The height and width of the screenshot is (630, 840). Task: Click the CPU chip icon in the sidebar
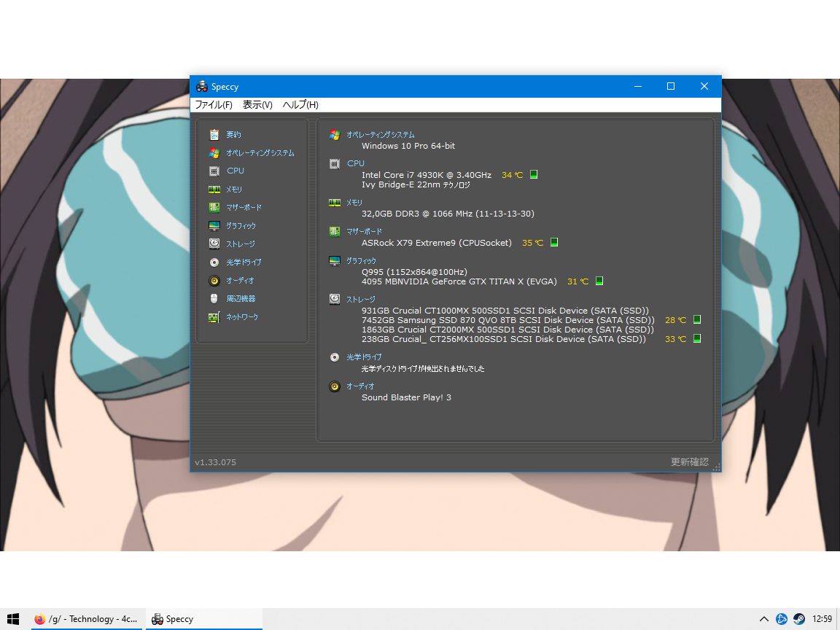[x=214, y=171]
